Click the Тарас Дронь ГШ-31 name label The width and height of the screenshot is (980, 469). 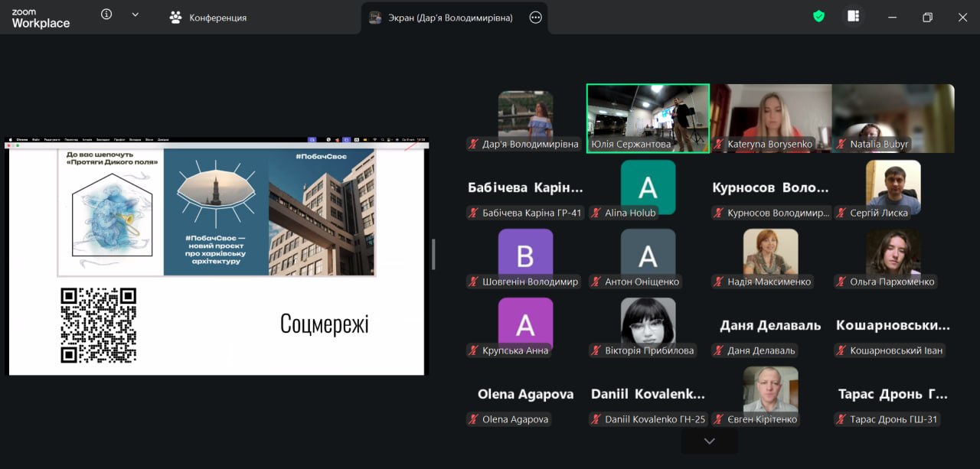[893, 419]
